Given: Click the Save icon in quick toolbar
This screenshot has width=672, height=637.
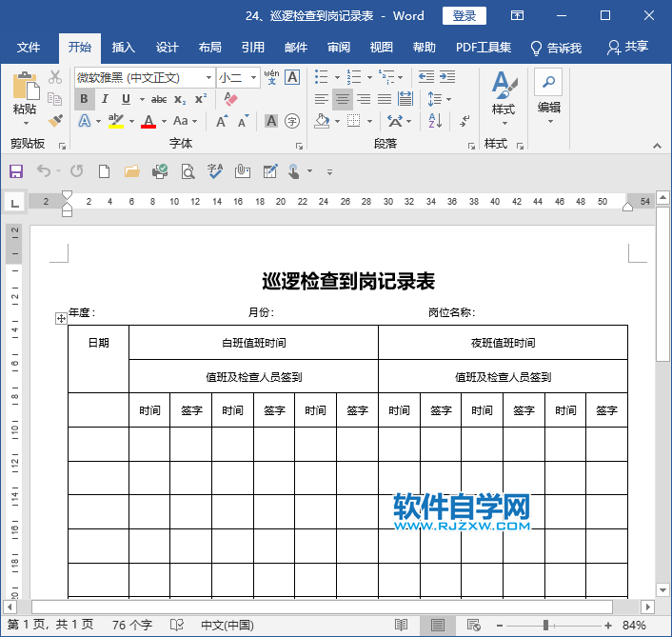Looking at the screenshot, I should point(16,171).
